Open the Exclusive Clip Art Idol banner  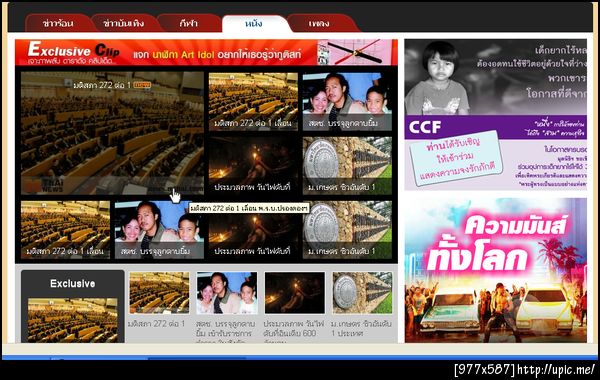206,52
